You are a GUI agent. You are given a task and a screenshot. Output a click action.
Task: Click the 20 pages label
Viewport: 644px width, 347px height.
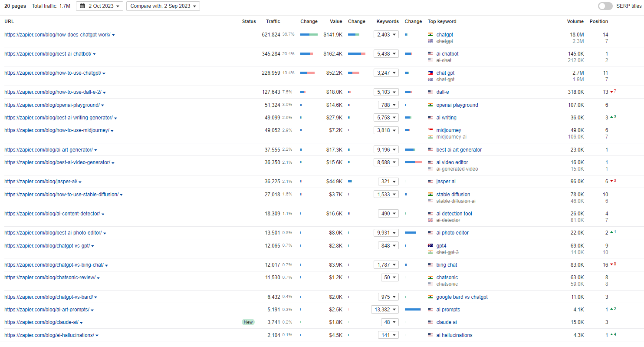(15, 6)
